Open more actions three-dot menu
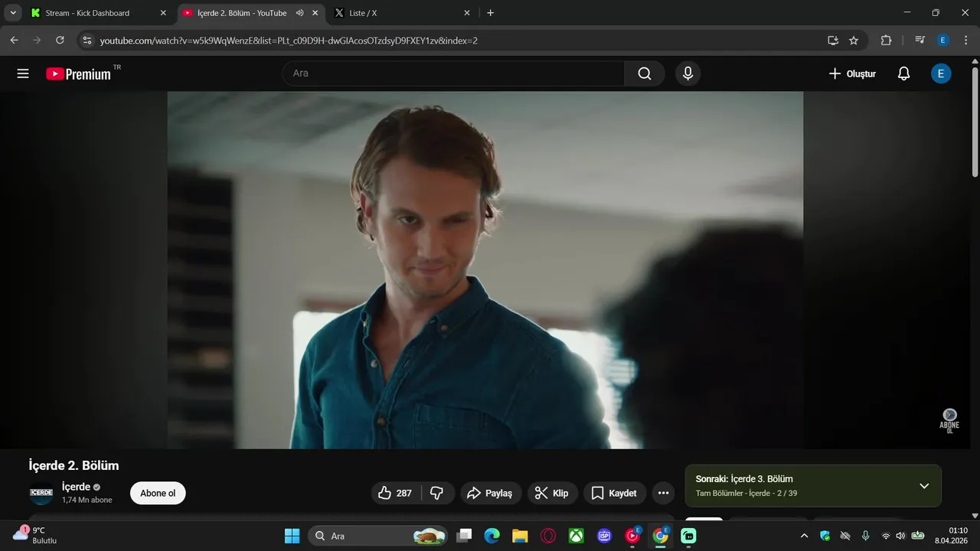980x551 pixels. pyautogui.click(x=663, y=493)
